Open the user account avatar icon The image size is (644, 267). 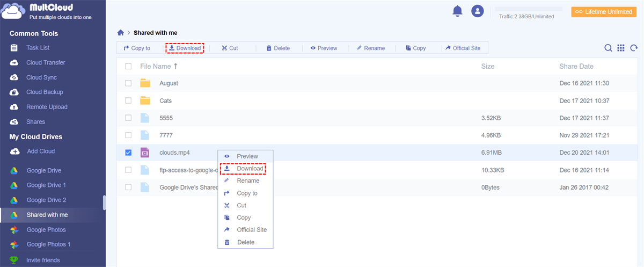coord(477,11)
